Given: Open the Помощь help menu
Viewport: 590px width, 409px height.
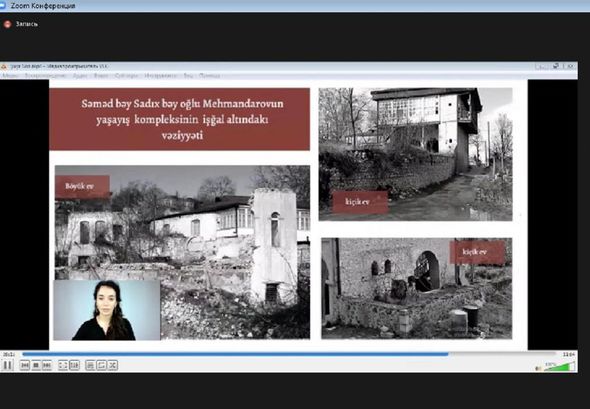Looking at the screenshot, I should [210, 76].
